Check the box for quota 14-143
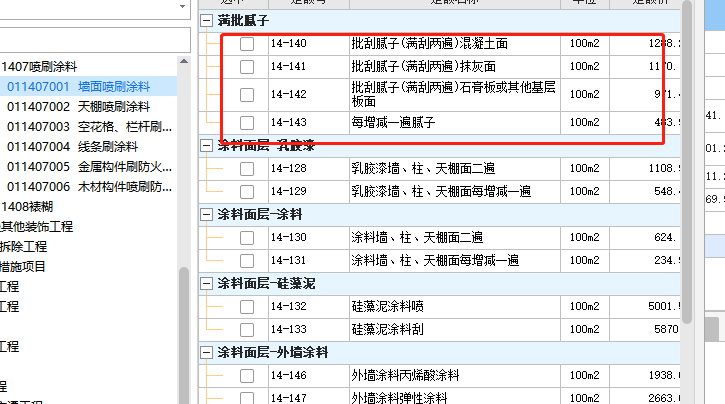The image size is (725, 404). (x=247, y=123)
